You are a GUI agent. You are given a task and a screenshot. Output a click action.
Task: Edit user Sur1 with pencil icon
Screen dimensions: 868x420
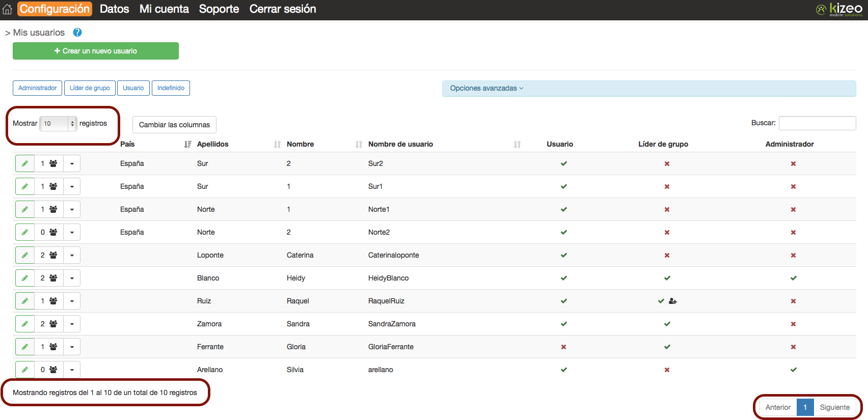point(25,186)
